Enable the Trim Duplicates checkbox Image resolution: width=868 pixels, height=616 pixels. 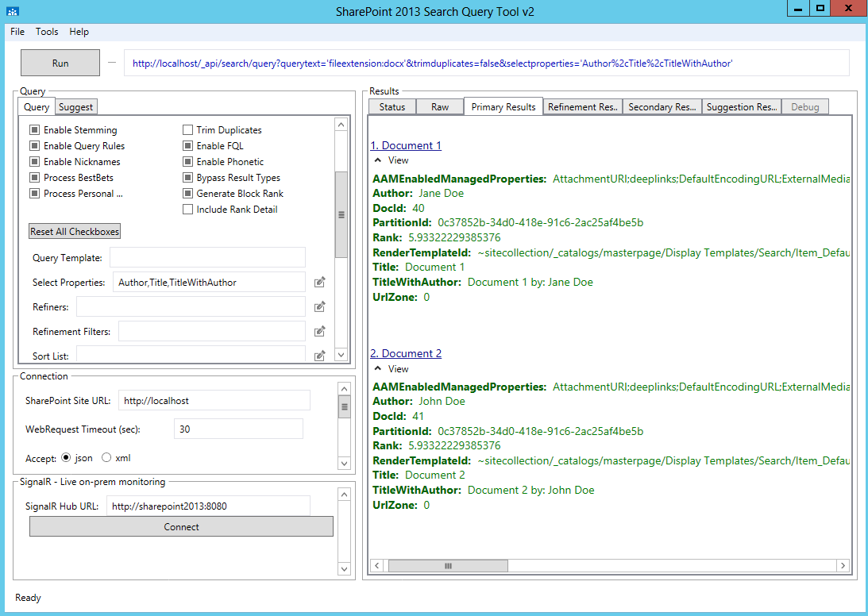coord(188,130)
